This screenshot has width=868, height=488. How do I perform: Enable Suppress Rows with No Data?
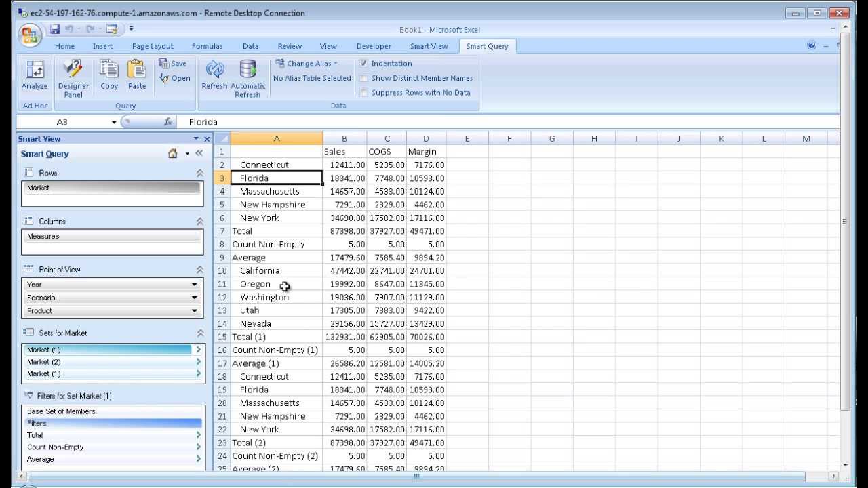coord(363,93)
